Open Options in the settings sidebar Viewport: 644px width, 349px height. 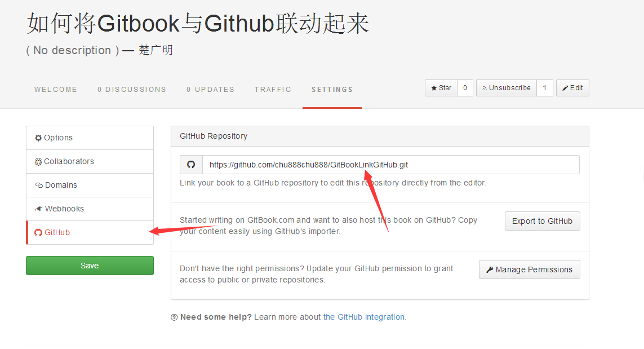(x=90, y=138)
